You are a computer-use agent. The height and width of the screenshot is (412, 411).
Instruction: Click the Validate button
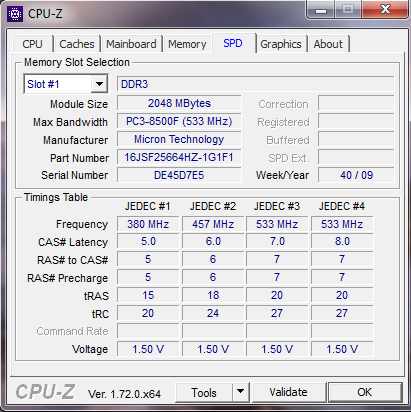point(289,392)
